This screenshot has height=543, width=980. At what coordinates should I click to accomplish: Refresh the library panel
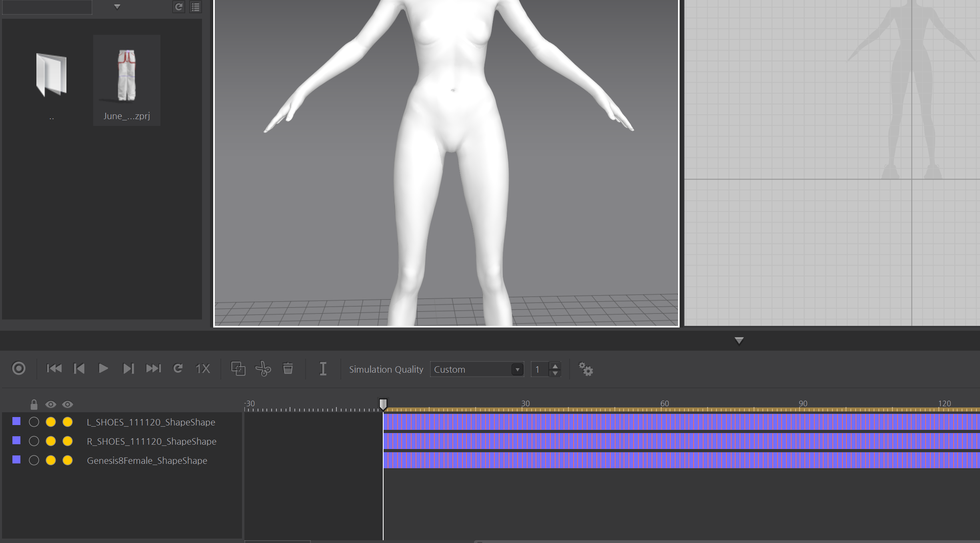[178, 7]
